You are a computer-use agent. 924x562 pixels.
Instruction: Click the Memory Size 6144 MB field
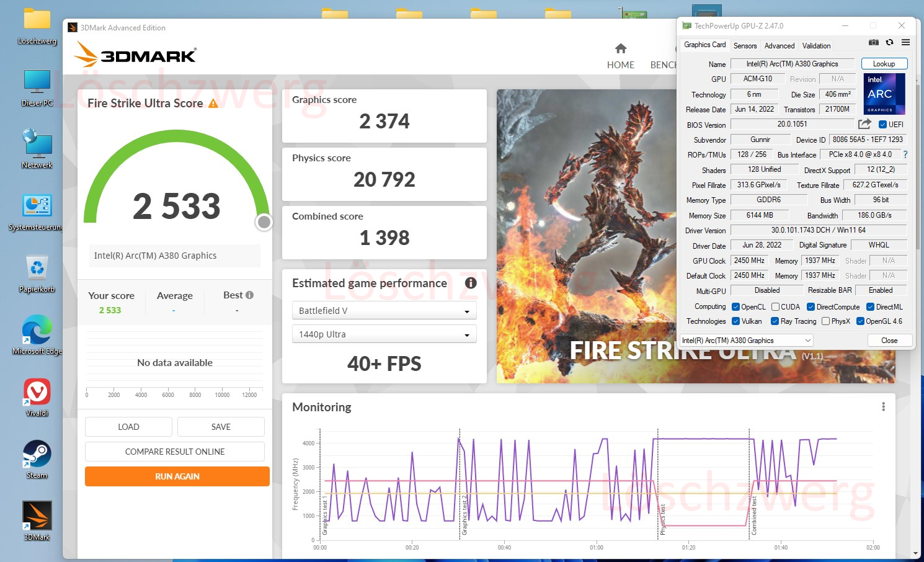tap(760, 215)
